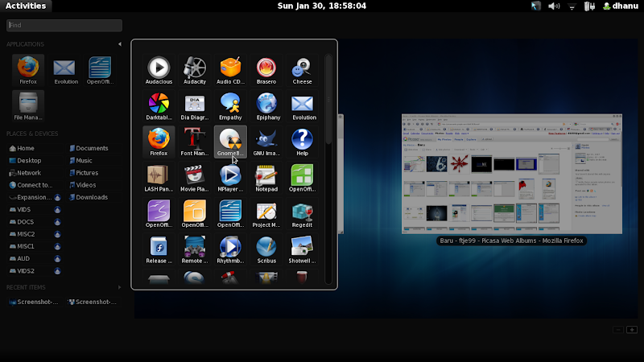Open Font Manager app
The image size is (644, 362).
click(x=195, y=142)
